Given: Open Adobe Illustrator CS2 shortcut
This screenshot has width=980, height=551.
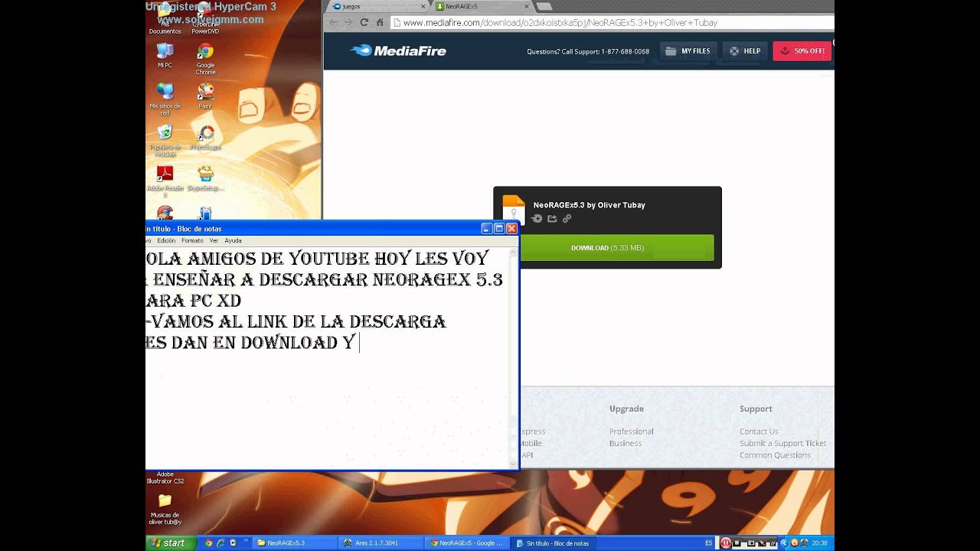Looking at the screenshot, I should tap(165, 476).
